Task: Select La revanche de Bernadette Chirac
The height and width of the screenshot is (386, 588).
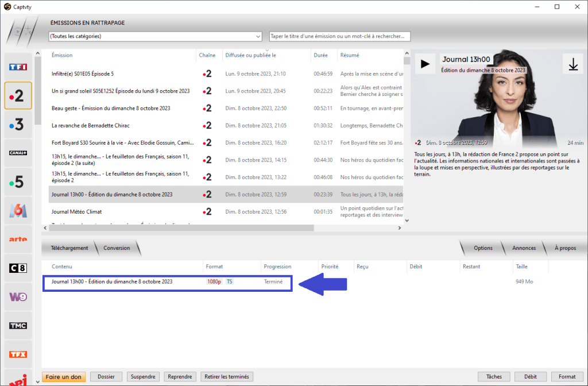Action: coord(226,126)
